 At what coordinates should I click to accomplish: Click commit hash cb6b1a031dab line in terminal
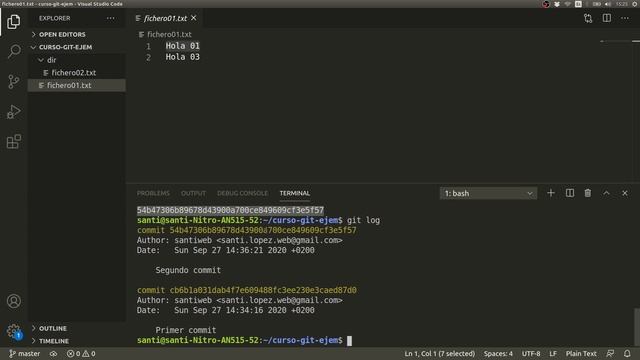247,290
